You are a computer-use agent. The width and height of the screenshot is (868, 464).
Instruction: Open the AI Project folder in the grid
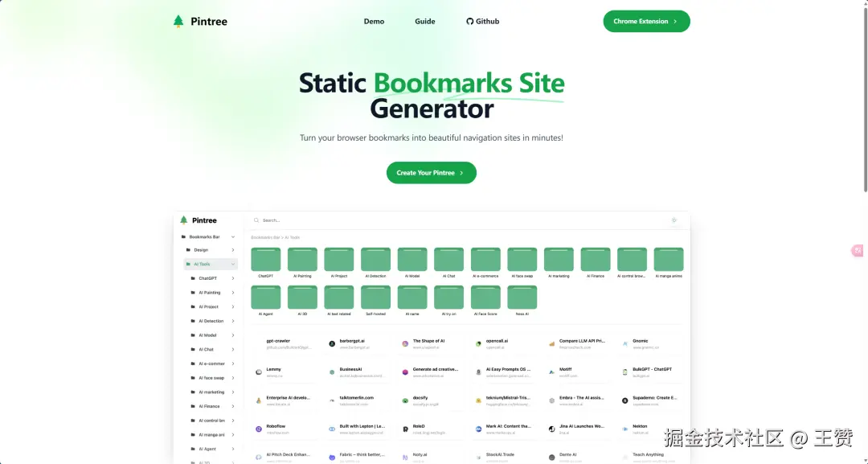[x=339, y=259]
